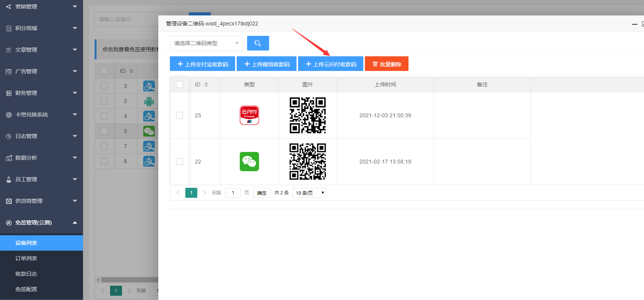Image resolution: width=644 pixels, height=300 pixels.
Task: Expand the 日志管理 menu
Action: pyautogui.click(x=75, y=136)
